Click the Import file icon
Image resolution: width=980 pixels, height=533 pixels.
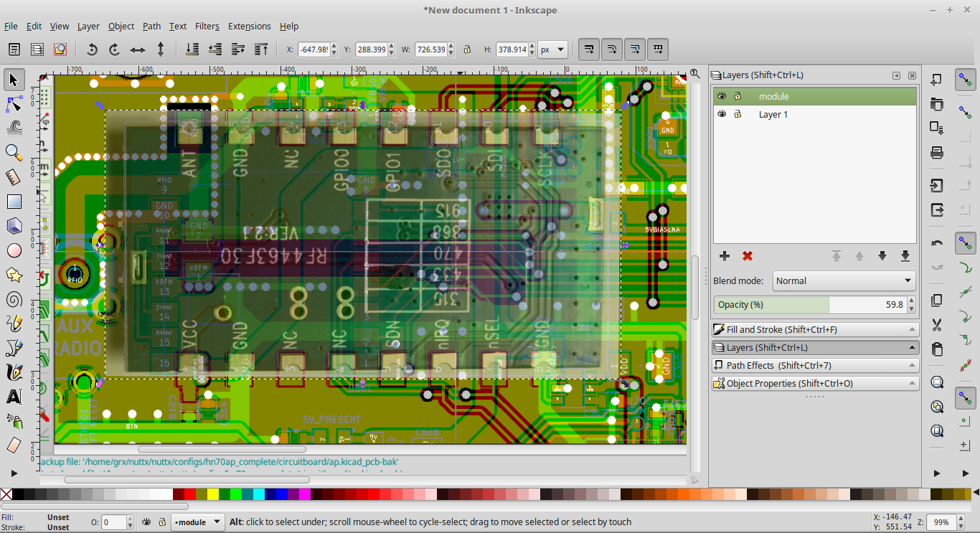[x=936, y=187]
